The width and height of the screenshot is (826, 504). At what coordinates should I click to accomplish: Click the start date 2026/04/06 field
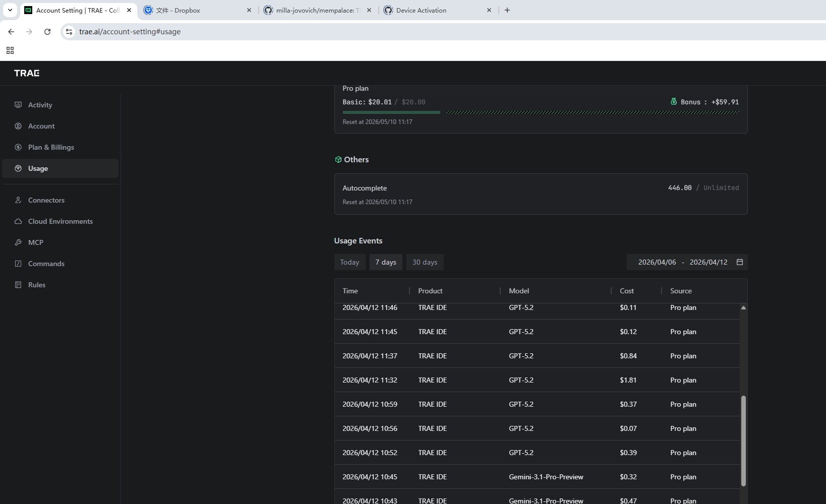[x=657, y=262]
